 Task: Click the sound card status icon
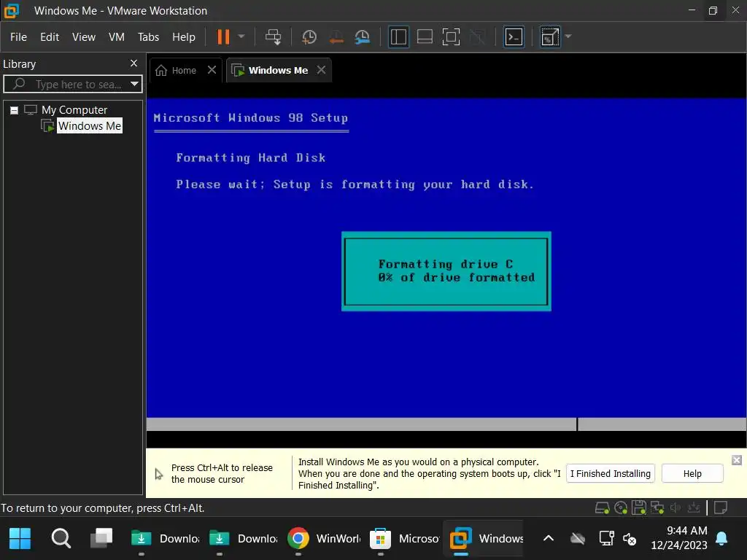(676, 508)
